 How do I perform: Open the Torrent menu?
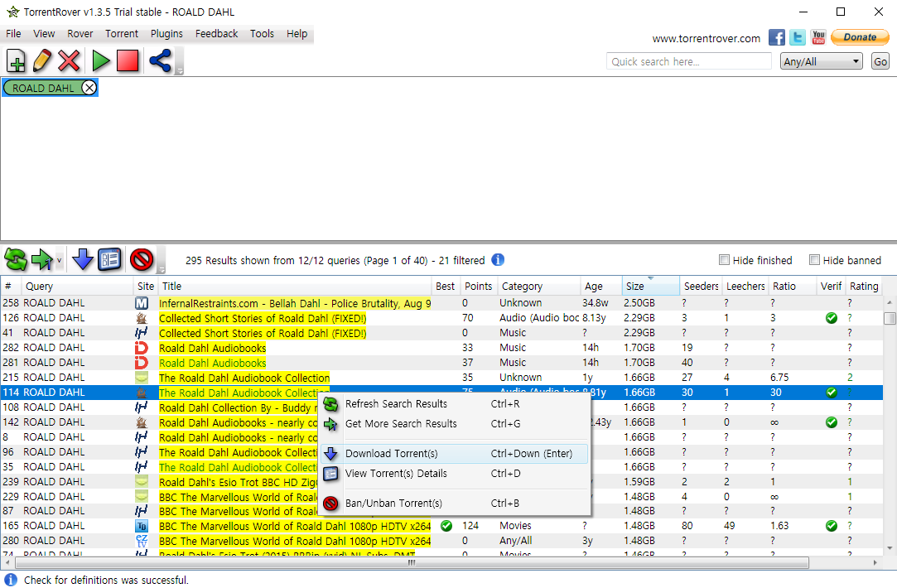[x=121, y=34]
